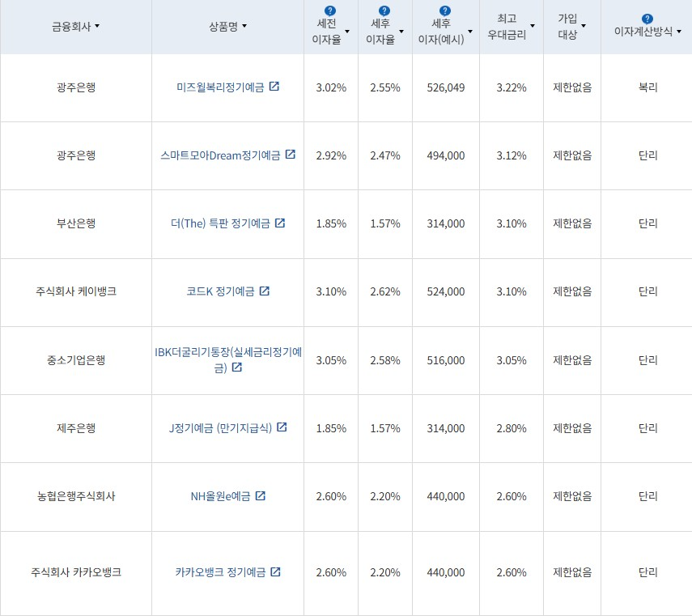Screen dimensions: 692x616
Task: Open the 코드K 정기예금 external link icon
Action: coord(264,291)
